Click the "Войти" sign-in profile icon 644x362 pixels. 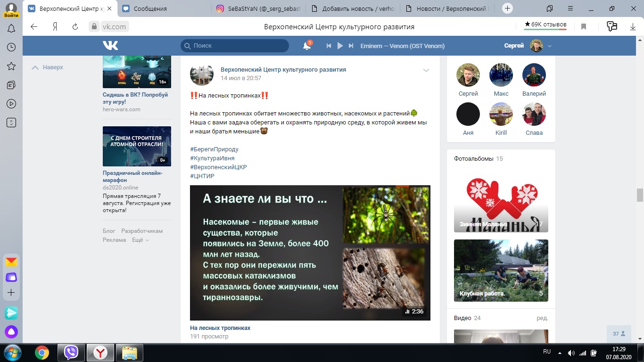11,9
